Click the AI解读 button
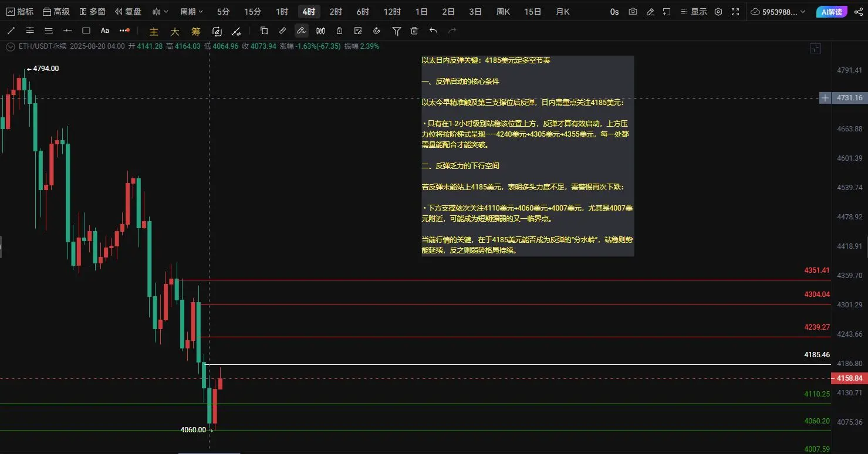 point(832,11)
